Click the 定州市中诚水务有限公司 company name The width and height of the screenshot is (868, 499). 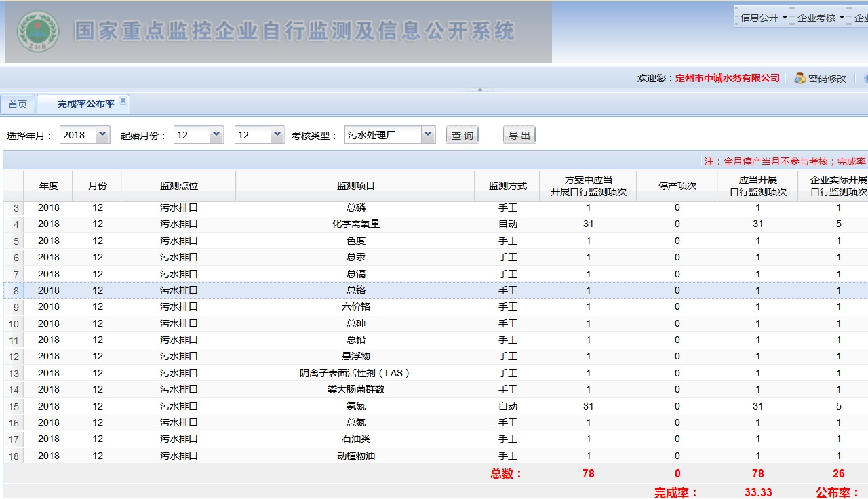728,78
